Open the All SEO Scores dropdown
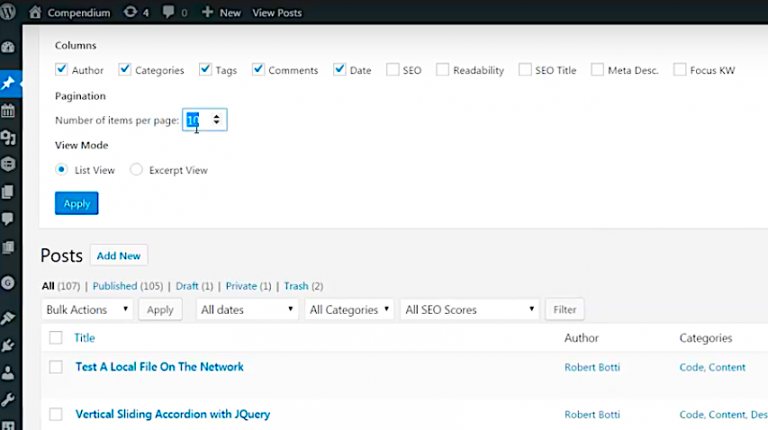 click(x=469, y=310)
